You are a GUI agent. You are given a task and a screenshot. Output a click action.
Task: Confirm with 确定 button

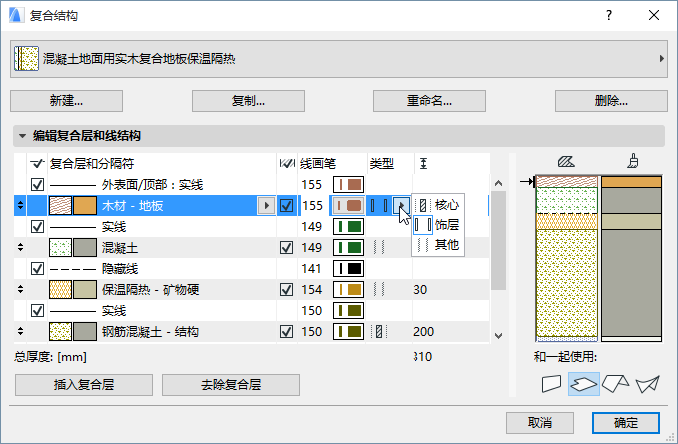pyautogui.click(x=626, y=422)
